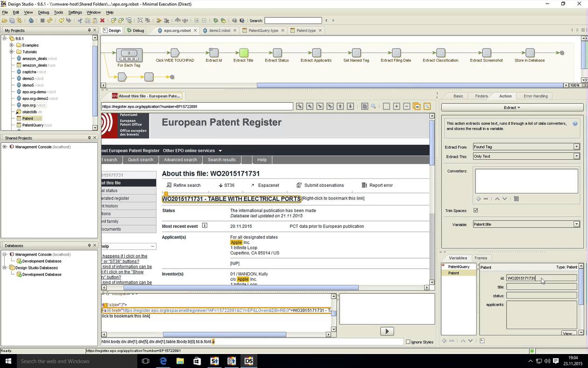Switch to the Frames tab
Screen dimensions: 588x368
pos(481,258)
